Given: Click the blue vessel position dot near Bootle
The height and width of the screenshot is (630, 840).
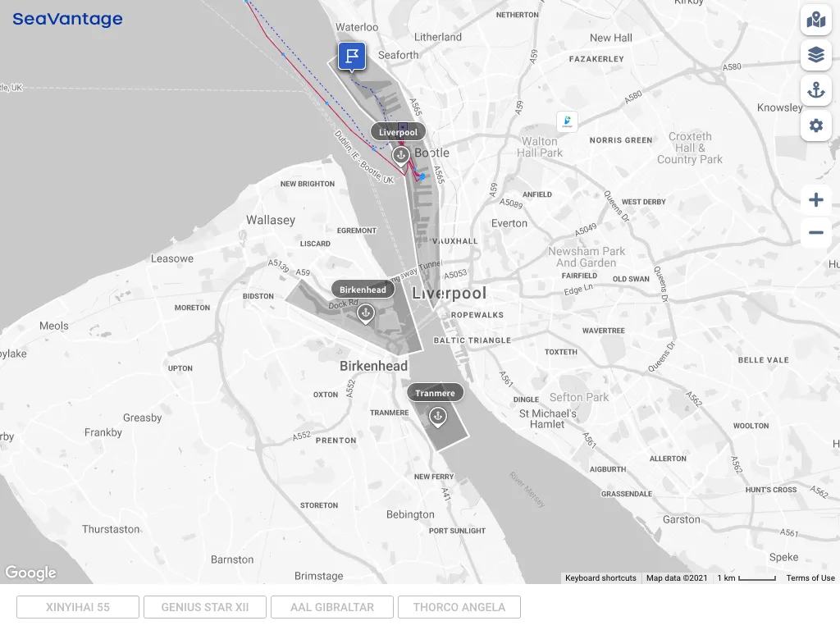Looking at the screenshot, I should coord(422,176).
